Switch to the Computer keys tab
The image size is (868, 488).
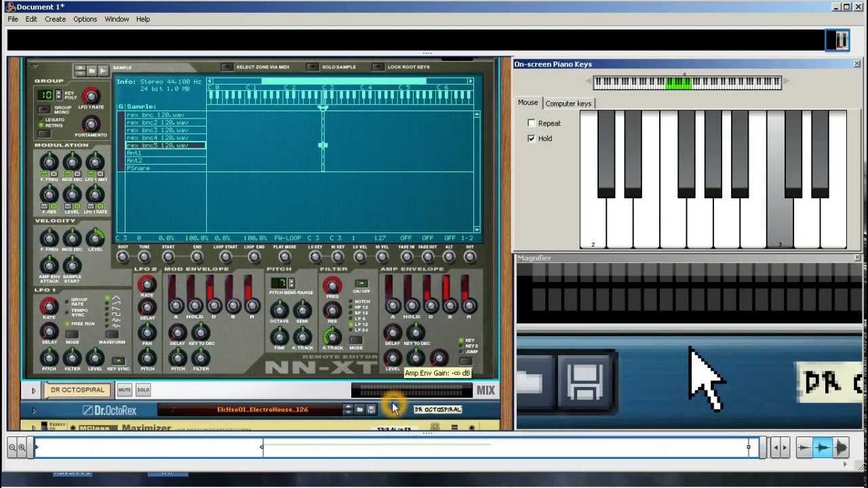[x=568, y=104]
